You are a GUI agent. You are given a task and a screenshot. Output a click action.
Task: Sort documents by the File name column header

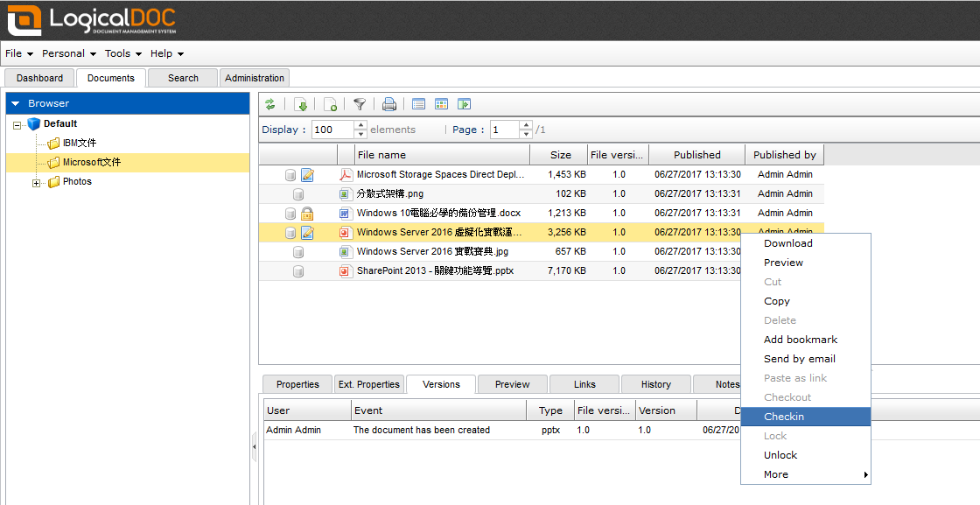point(442,155)
